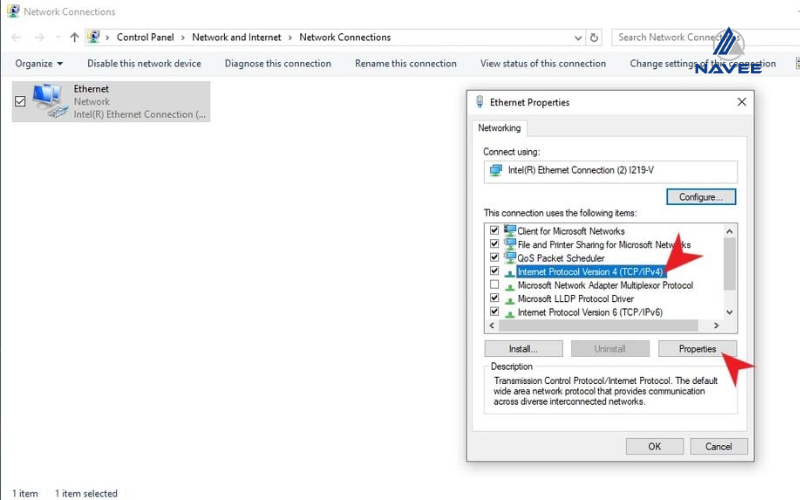Click the Internet Protocol Version 6 icon
800x500 pixels.
[510, 313]
